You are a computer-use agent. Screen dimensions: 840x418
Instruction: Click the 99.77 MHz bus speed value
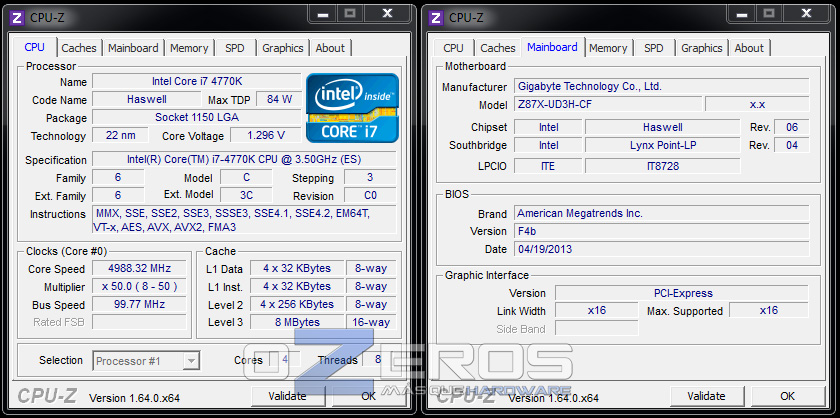point(139,304)
